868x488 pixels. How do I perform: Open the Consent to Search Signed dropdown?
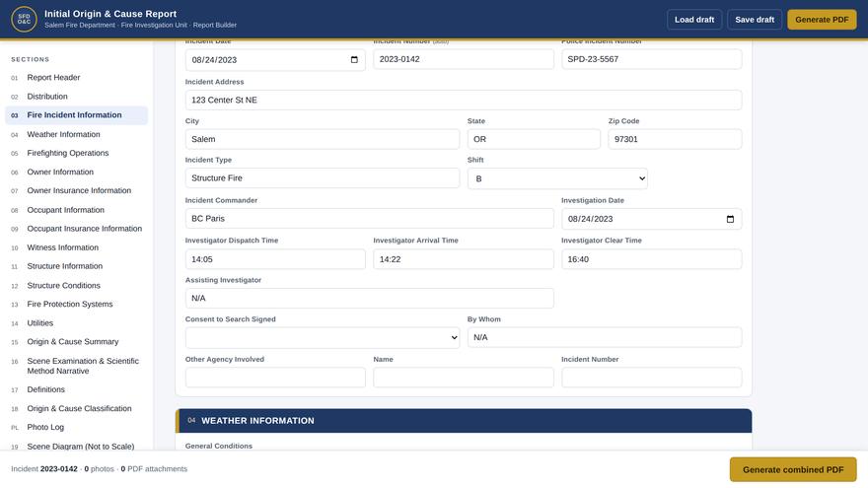click(323, 337)
